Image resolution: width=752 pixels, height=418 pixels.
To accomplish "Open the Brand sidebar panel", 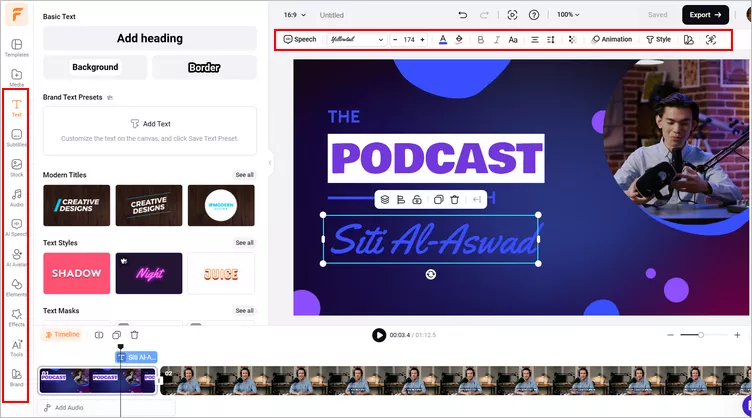I will (16, 377).
